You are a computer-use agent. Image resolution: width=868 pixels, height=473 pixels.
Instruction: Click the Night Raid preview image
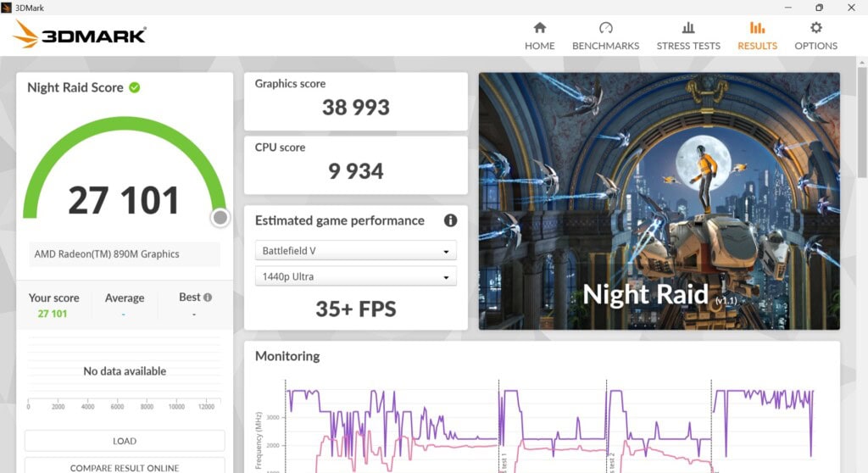(x=659, y=201)
